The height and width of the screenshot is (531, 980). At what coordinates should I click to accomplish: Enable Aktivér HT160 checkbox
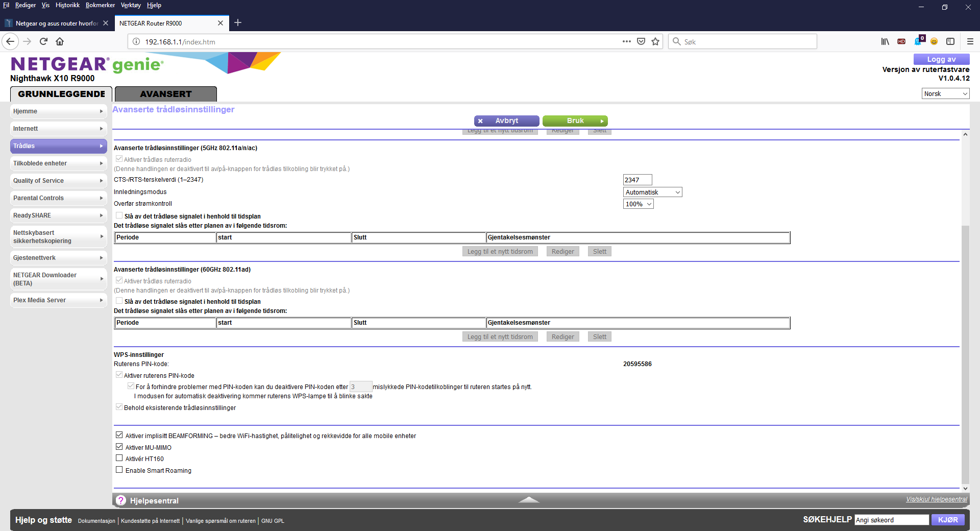tap(119, 458)
